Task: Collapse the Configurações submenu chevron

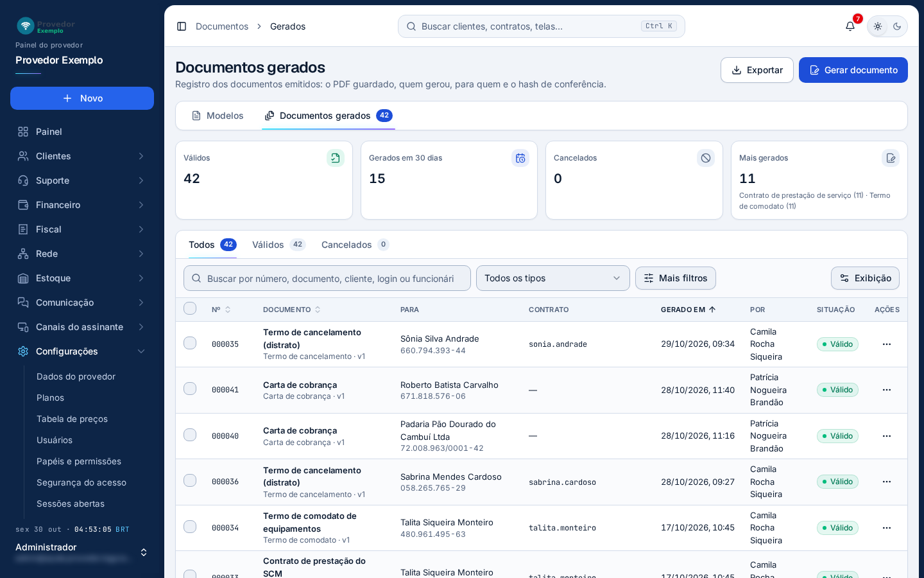Action: click(x=141, y=351)
